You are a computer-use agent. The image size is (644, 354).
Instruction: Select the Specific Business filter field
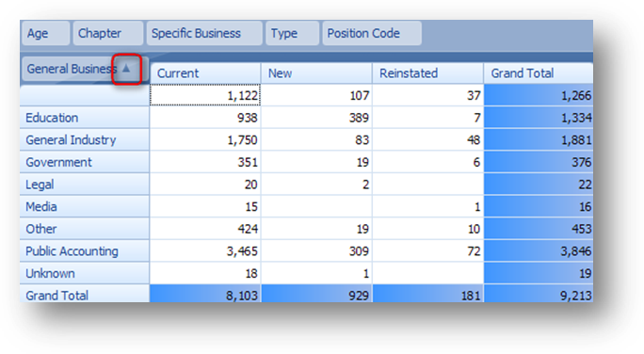204,33
